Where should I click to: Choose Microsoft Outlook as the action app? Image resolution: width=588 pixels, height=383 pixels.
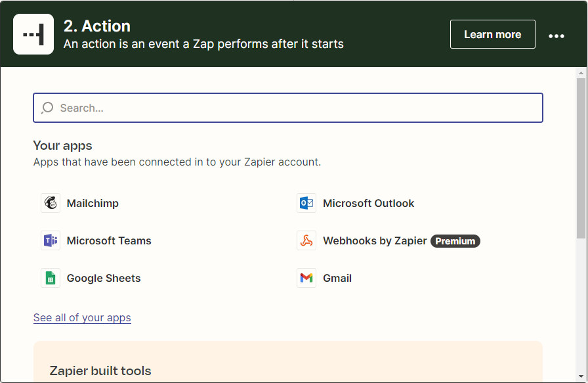coord(368,203)
